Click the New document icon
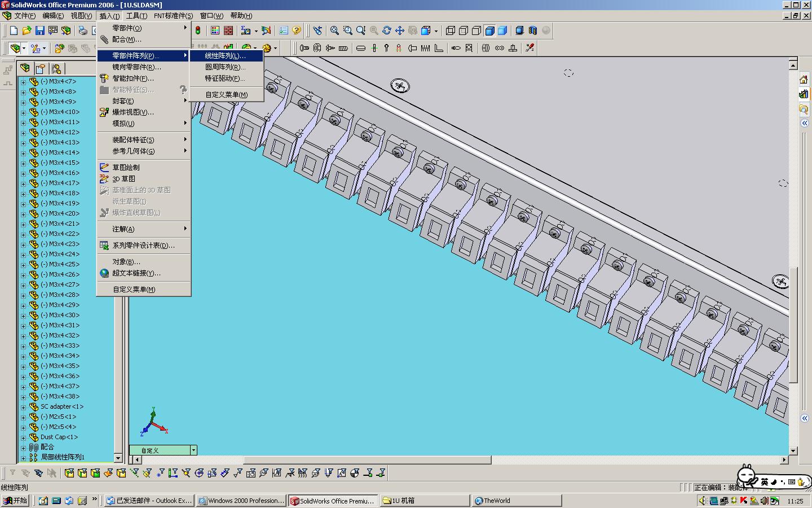 [14, 30]
